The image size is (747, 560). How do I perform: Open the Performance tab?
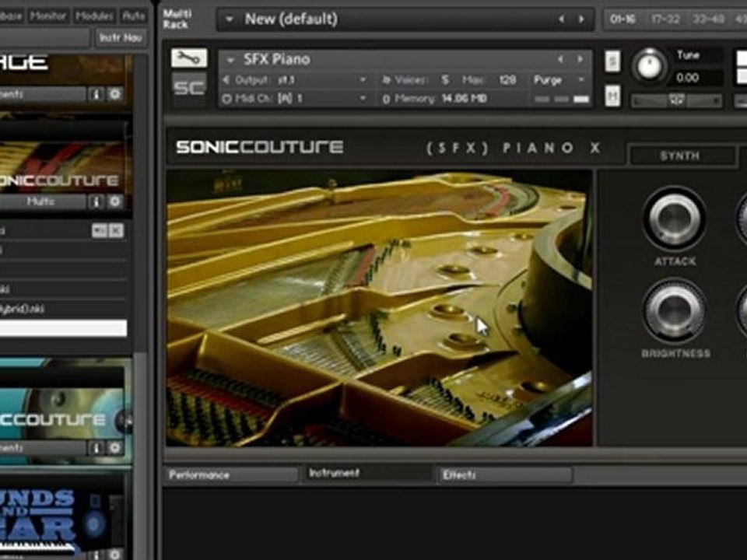[x=232, y=474]
